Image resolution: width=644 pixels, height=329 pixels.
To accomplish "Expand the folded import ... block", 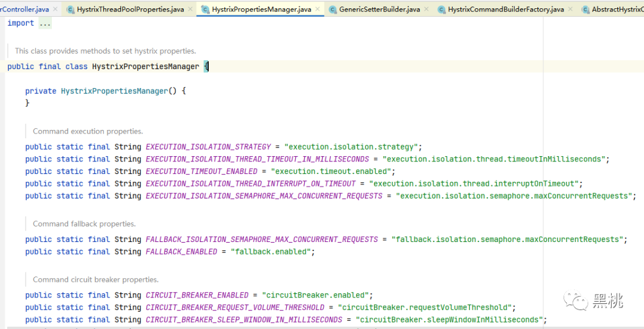I will tap(45, 23).
